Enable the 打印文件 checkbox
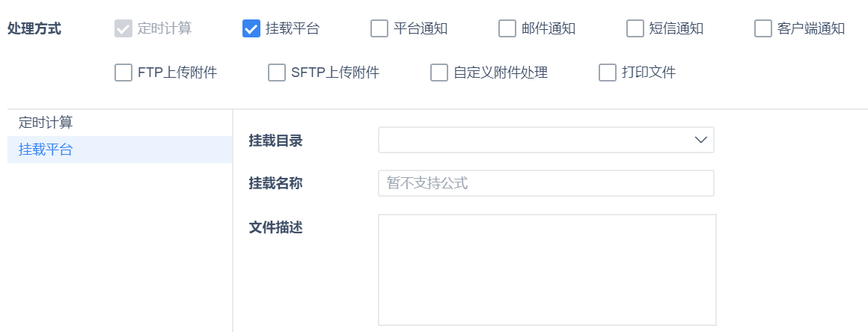The width and height of the screenshot is (868, 332). coord(608,73)
